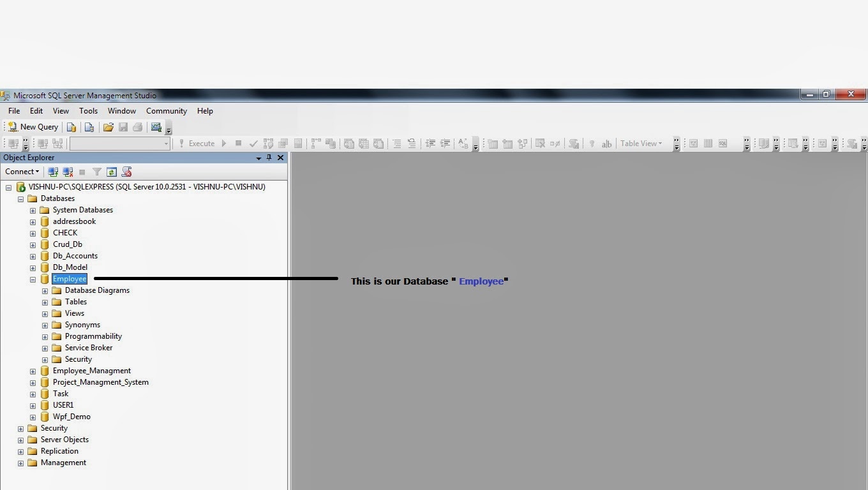Viewport: 868px width, 490px height.
Task: Open Activity Monitor from the toolbar
Action: (x=156, y=127)
